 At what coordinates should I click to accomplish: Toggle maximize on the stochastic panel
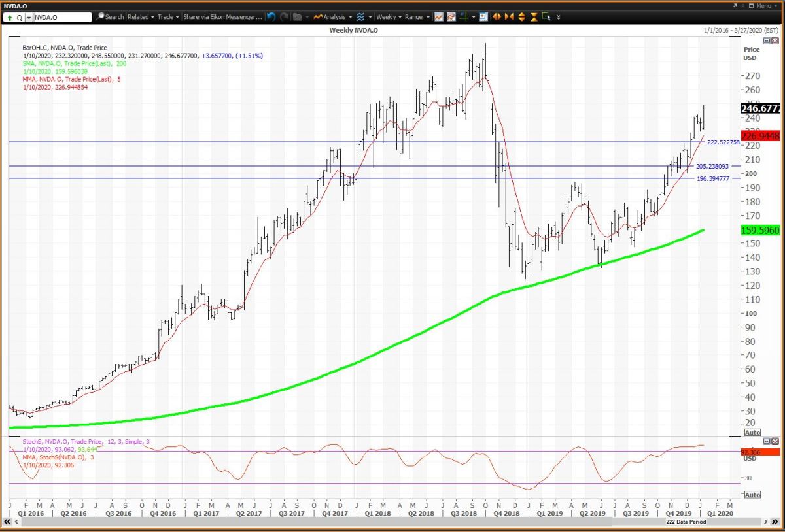click(x=767, y=442)
